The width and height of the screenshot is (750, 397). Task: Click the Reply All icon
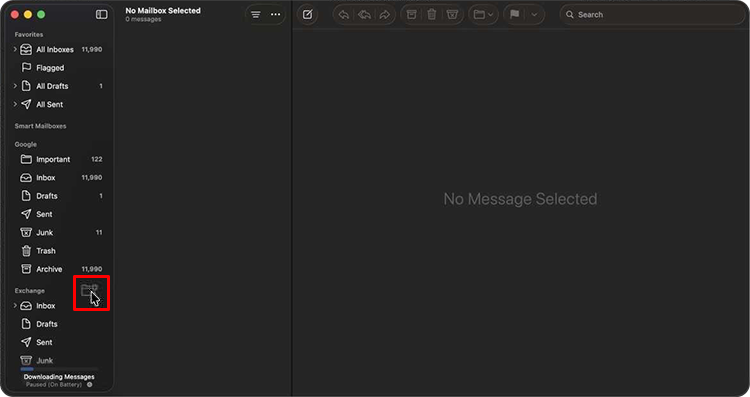364,14
